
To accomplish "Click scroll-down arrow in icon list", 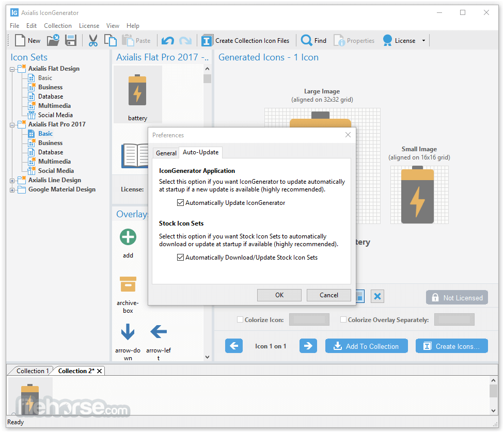I will (x=207, y=357).
